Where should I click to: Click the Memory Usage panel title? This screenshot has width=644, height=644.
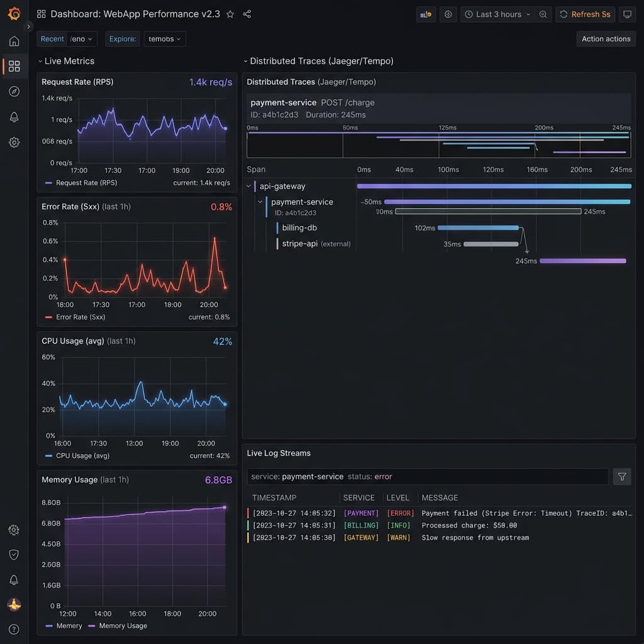pyautogui.click(x=85, y=480)
